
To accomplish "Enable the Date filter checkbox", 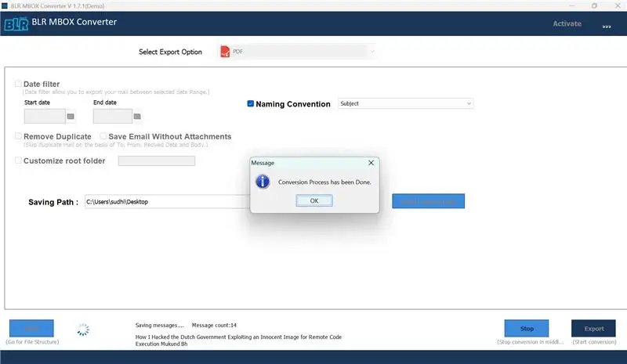I will pyautogui.click(x=18, y=84).
